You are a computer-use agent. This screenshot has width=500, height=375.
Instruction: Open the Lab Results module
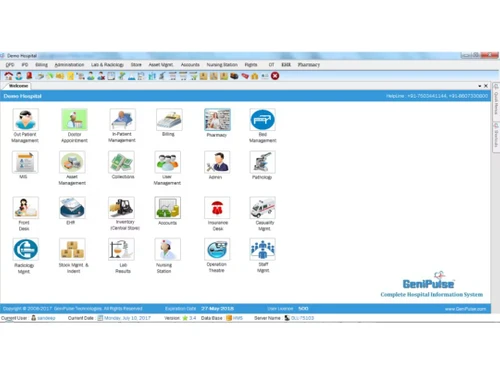click(121, 249)
